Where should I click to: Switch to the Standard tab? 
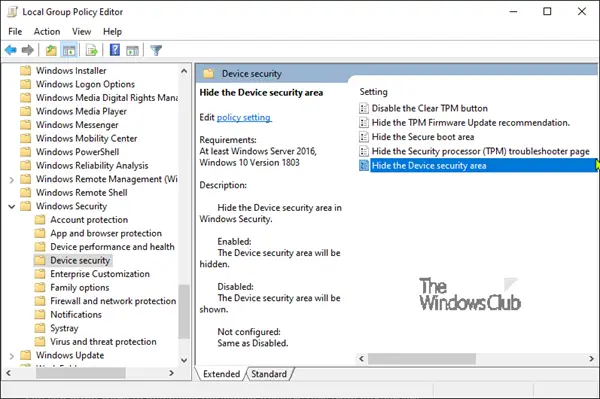coord(269,374)
